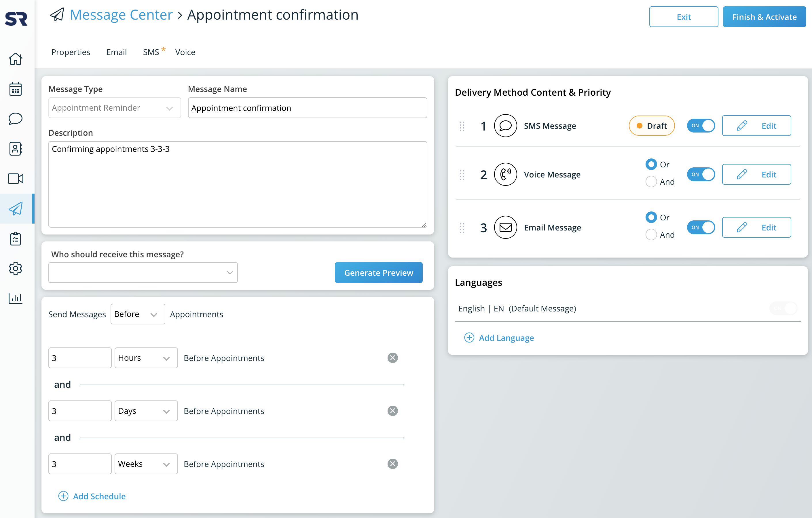
Task: Open the Before dropdown for Send Messages
Action: [x=138, y=314]
